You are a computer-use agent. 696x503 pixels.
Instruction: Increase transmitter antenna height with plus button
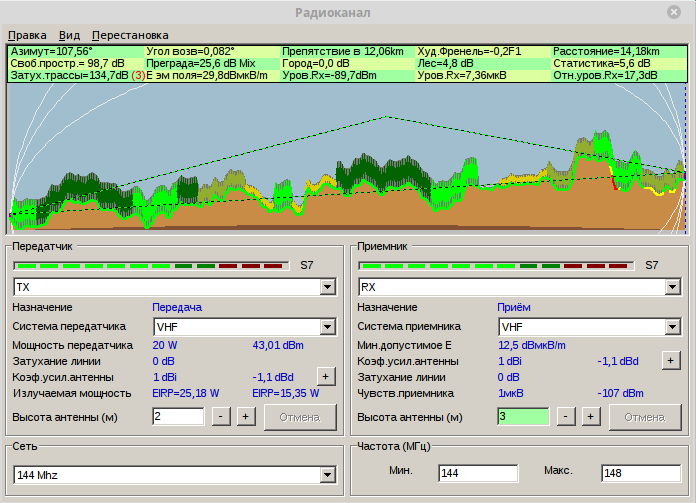pyautogui.click(x=244, y=416)
